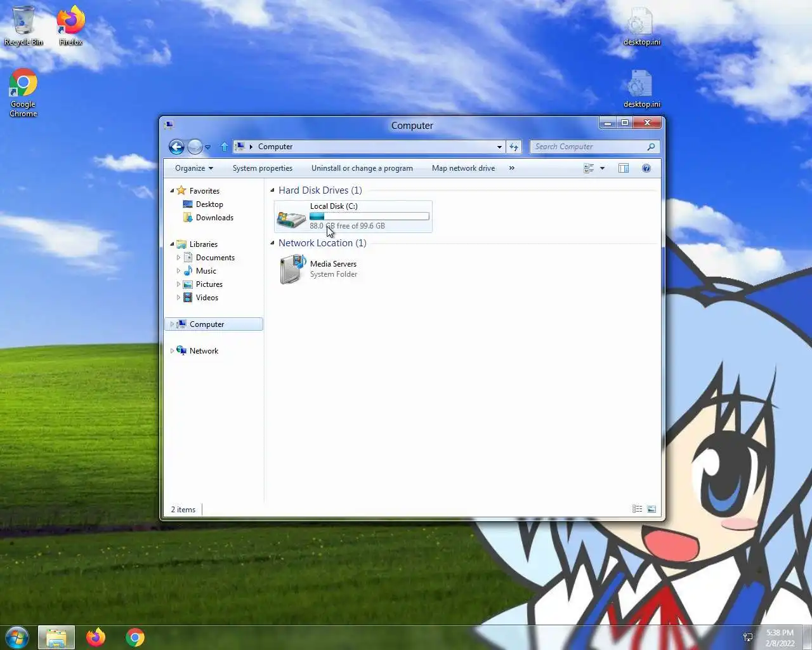Go up one folder level arrow
The height and width of the screenshot is (650, 812).
[x=224, y=147]
